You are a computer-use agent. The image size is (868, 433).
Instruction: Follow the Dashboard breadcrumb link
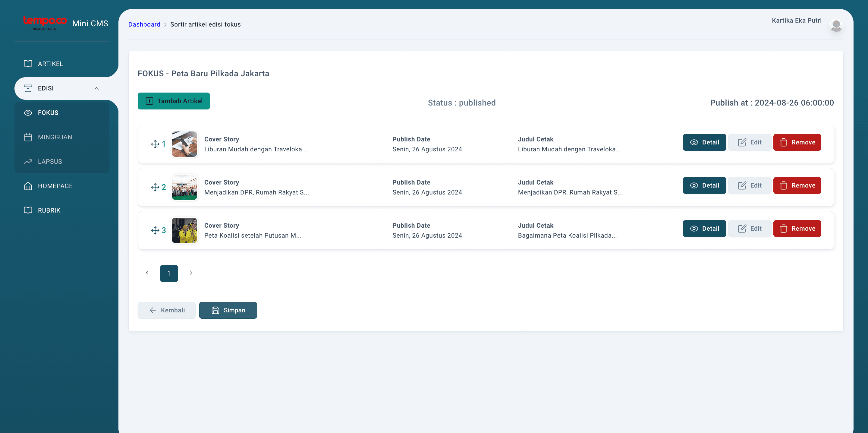tap(144, 24)
